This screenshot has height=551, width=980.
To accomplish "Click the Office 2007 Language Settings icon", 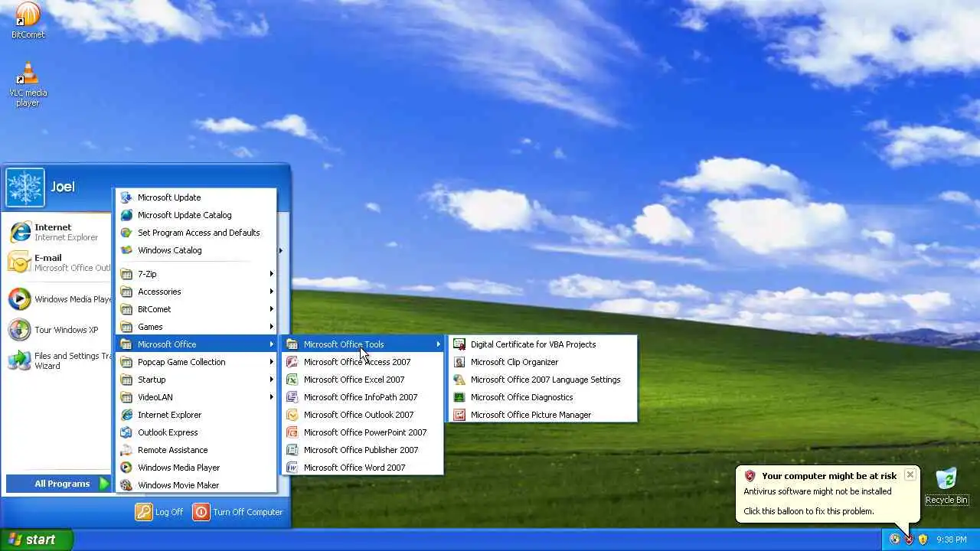I will click(459, 380).
